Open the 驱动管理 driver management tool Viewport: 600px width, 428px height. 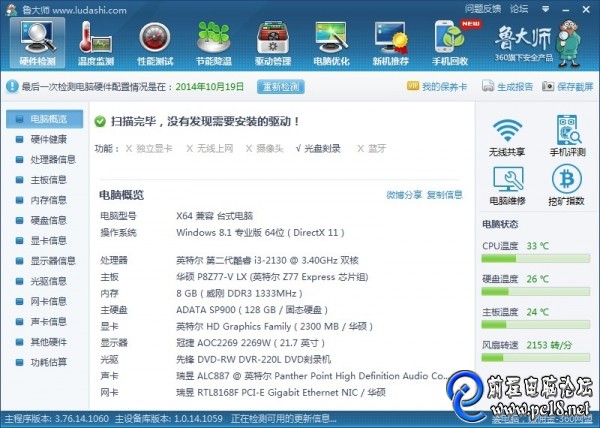click(x=274, y=44)
